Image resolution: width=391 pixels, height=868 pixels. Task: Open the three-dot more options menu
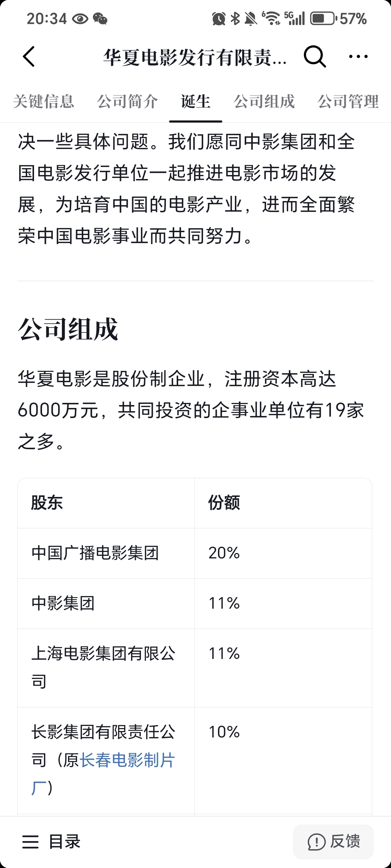click(x=358, y=56)
